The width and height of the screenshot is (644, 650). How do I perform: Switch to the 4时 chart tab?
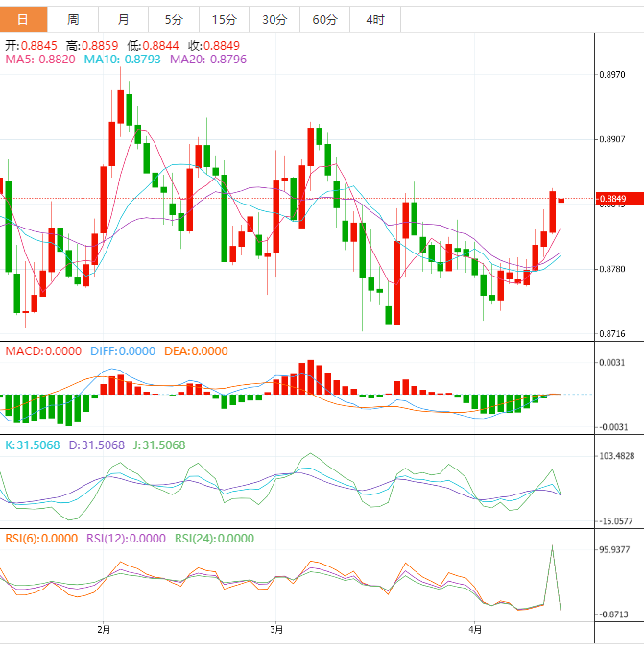[x=375, y=19]
